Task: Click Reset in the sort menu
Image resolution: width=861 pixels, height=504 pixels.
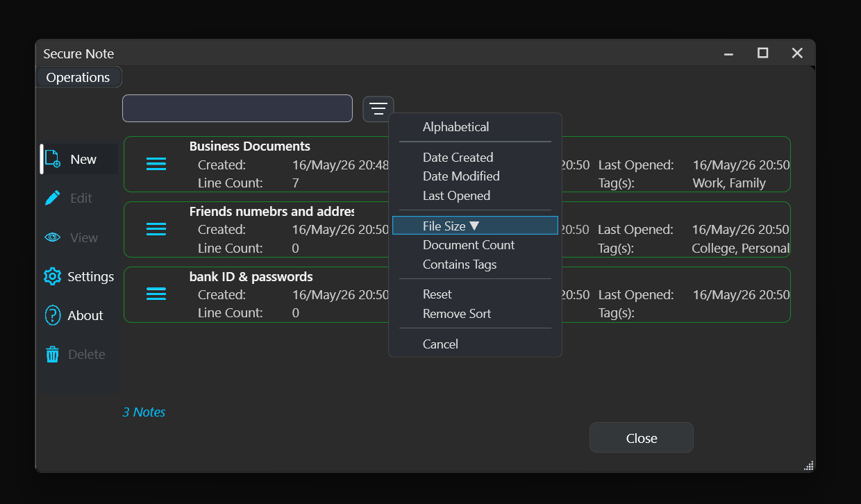Action: coord(437,294)
